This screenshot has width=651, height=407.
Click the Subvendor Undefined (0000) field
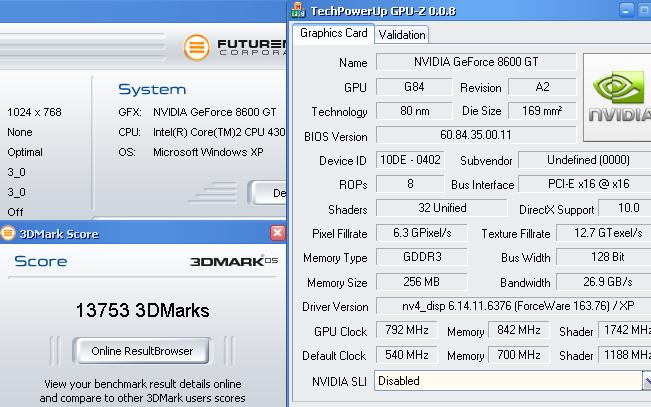(x=585, y=160)
